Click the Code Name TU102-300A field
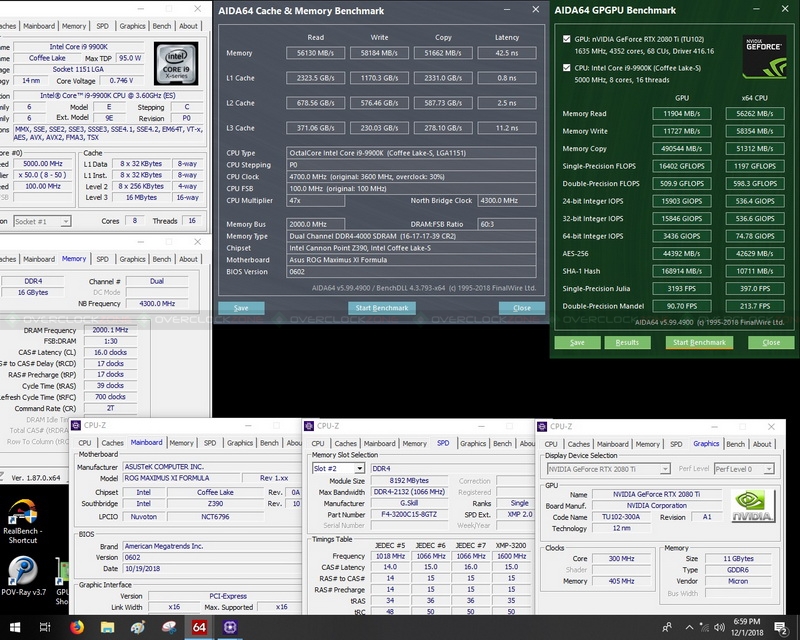Image resolution: width=800 pixels, height=640 pixels. [x=621, y=517]
